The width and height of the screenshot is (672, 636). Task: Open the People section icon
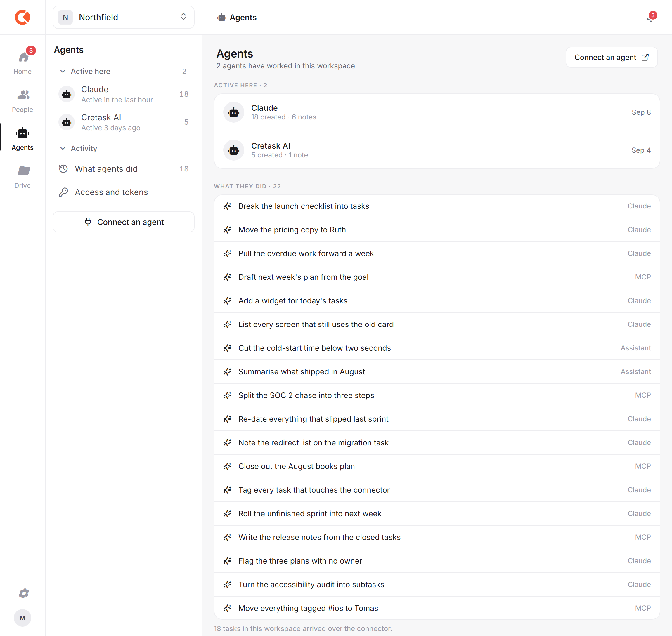click(23, 95)
